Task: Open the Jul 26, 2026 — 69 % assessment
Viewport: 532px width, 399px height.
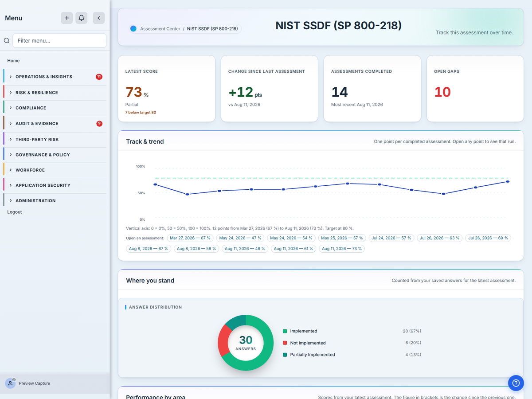Action: pyautogui.click(x=488, y=238)
